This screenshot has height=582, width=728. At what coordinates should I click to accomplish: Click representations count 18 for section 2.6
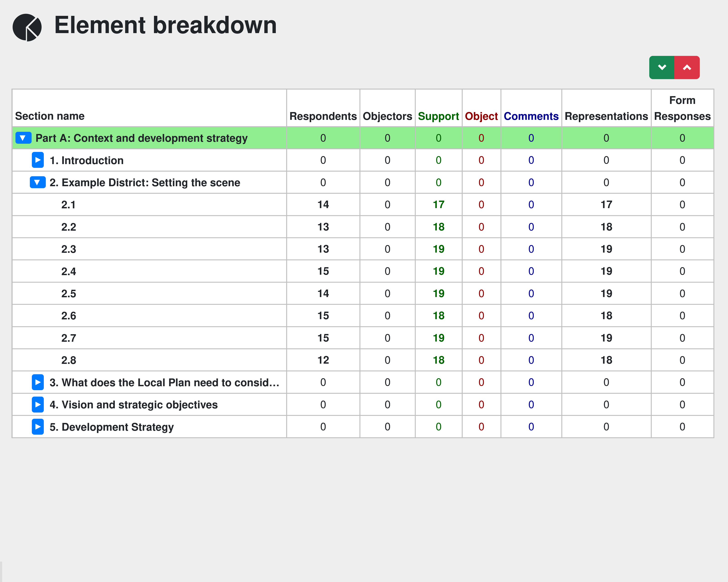pyautogui.click(x=606, y=316)
